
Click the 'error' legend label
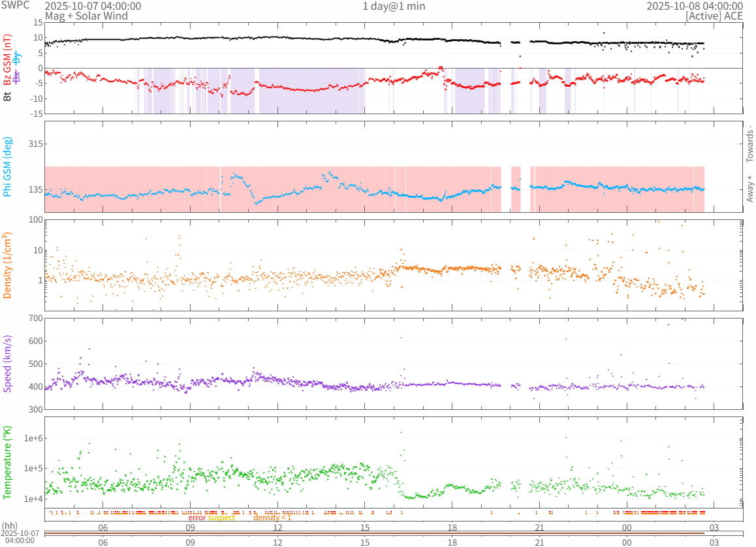click(197, 517)
